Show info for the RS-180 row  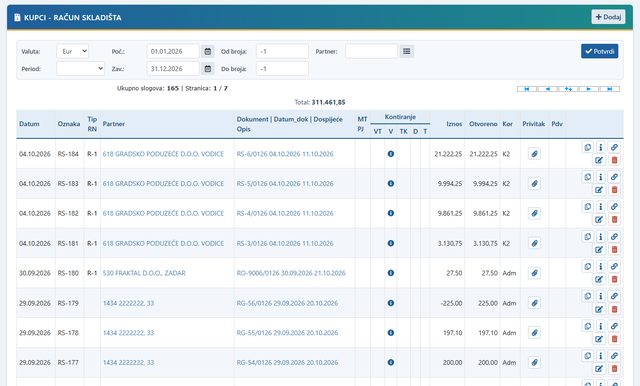coord(600,266)
